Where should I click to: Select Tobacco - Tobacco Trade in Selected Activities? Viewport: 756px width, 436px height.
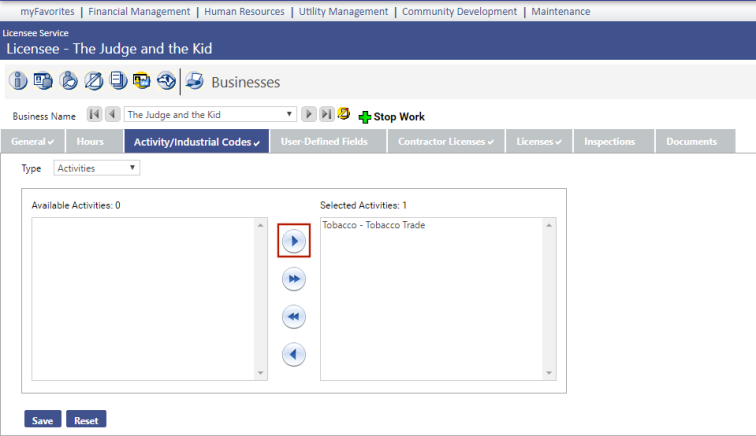(x=374, y=226)
